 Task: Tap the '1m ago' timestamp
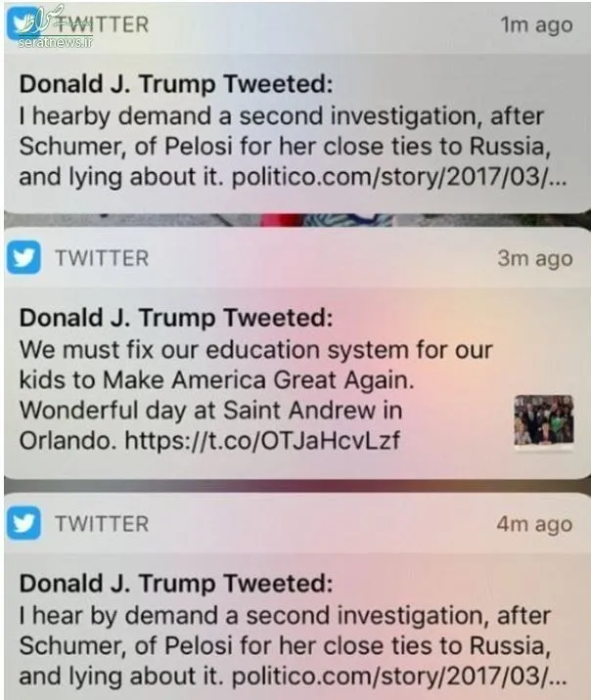(x=536, y=25)
